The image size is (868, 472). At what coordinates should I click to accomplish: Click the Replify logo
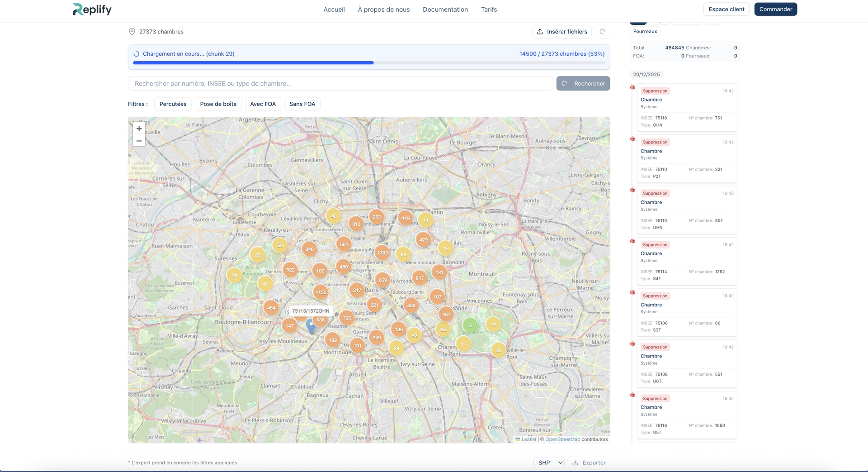click(x=92, y=10)
